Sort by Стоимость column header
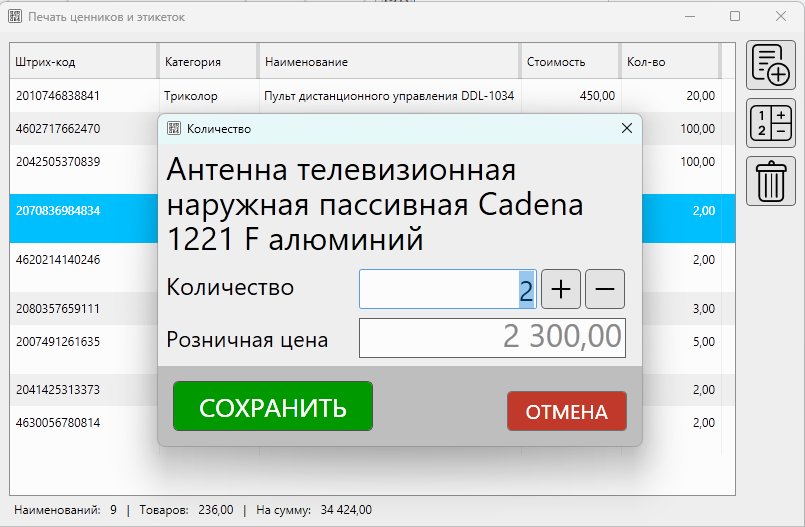This screenshot has height=527, width=805. point(569,62)
